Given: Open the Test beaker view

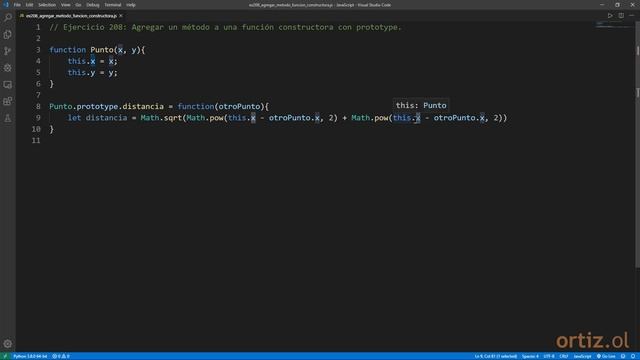Looking at the screenshot, I should (8, 118).
